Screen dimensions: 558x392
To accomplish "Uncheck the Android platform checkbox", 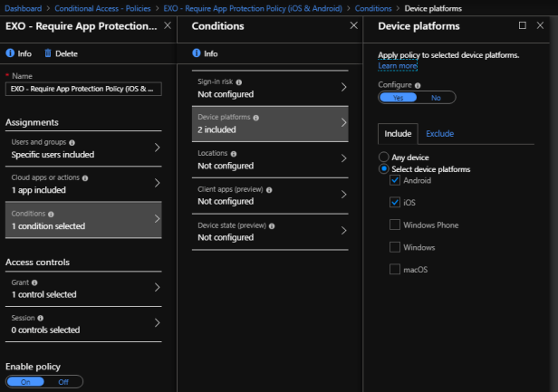I will click(395, 180).
